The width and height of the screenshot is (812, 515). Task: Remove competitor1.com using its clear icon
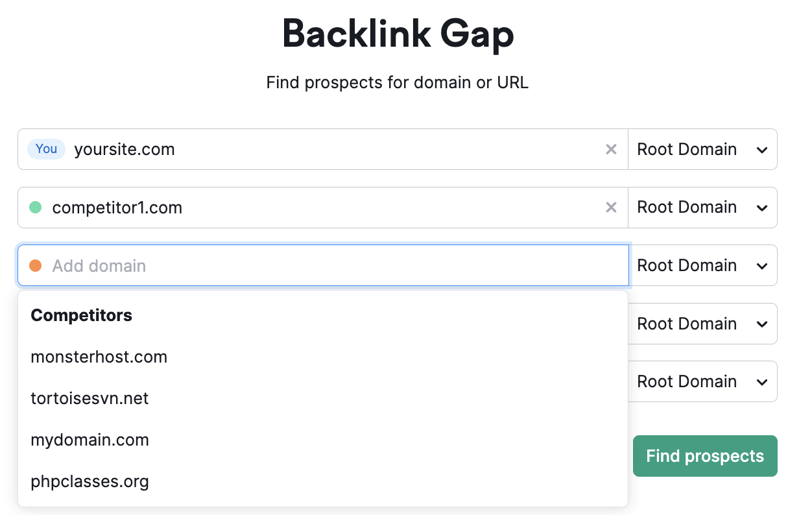click(x=611, y=208)
